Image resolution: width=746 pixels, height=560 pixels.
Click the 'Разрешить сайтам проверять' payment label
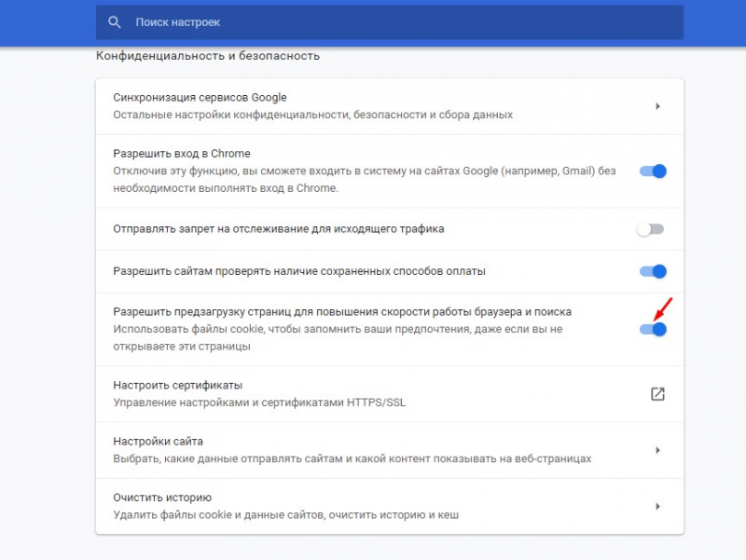point(299,271)
